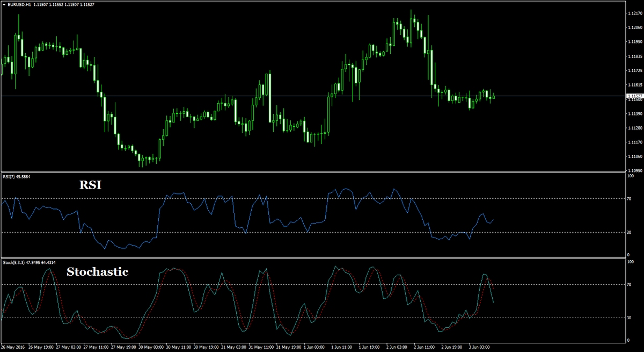Click the 30 May 19:00 time label

click(x=205, y=348)
